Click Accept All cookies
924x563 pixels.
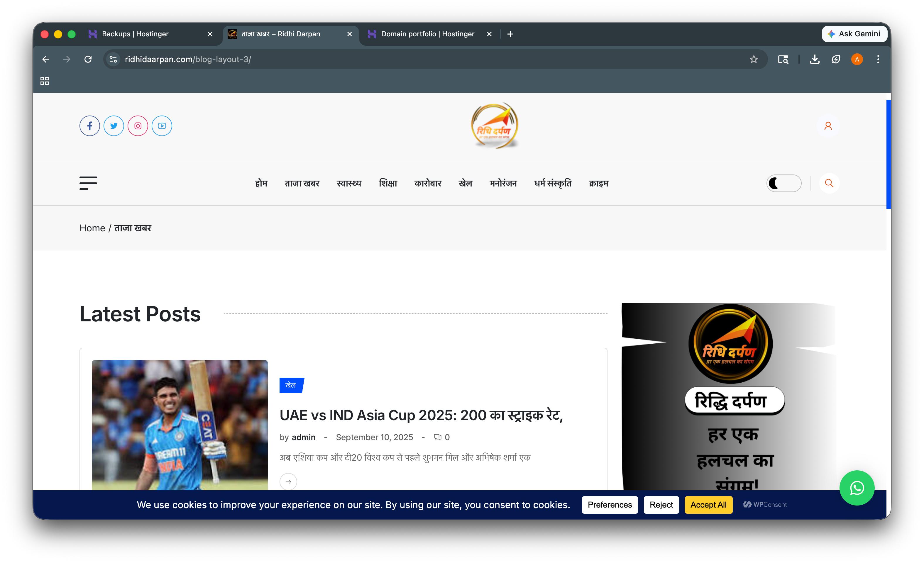[x=708, y=505]
